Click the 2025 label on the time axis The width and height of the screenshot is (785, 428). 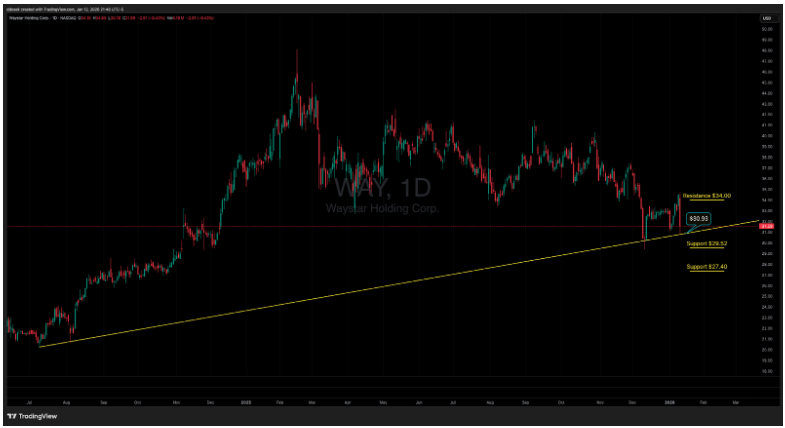(x=246, y=402)
